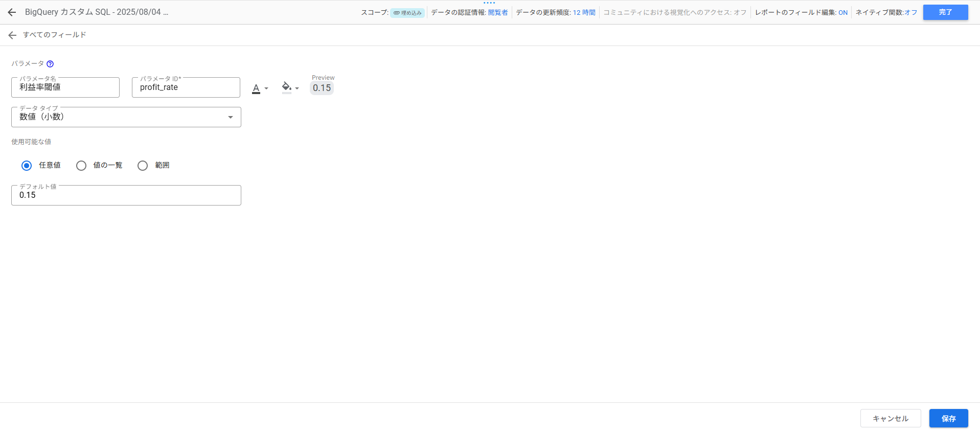Edit the デフォルト値 field 0.15
This screenshot has width=980, height=432.
point(126,195)
